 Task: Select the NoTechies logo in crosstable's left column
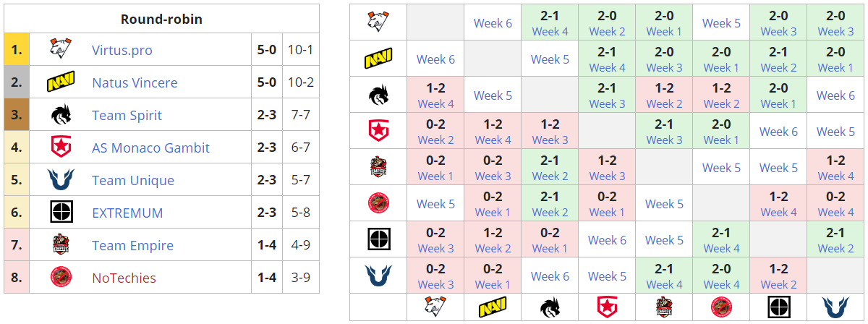pyautogui.click(x=378, y=203)
